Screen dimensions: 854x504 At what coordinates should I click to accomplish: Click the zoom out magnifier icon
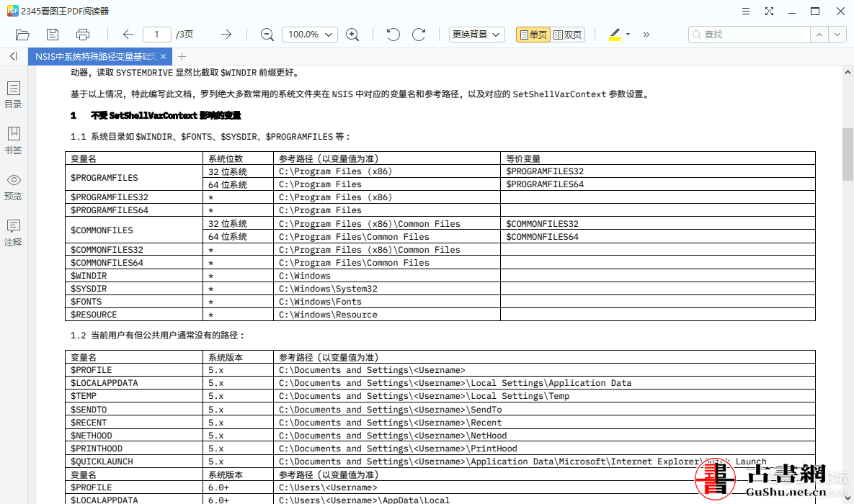(x=267, y=35)
